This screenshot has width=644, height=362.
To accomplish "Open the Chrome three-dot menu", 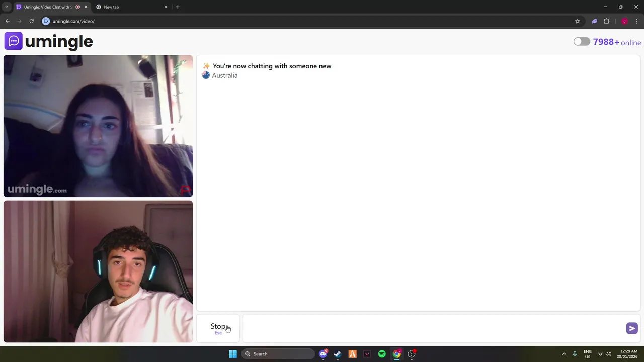I will click(x=636, y=21).
